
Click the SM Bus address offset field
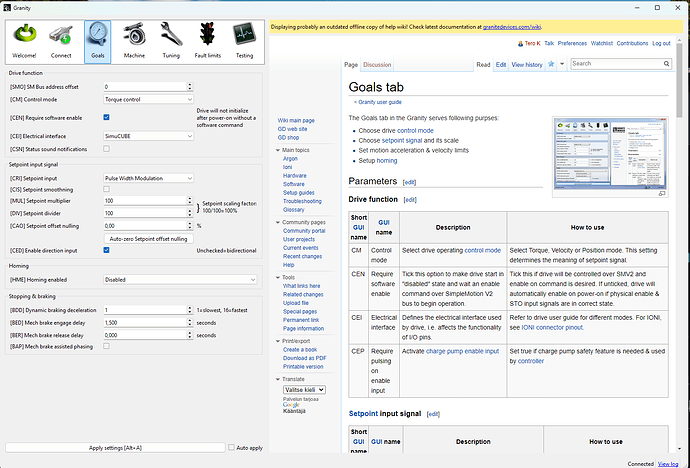pos(145,87)
